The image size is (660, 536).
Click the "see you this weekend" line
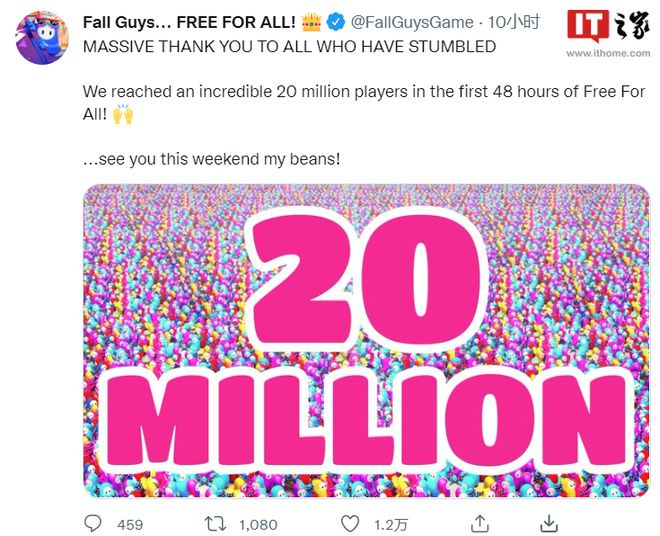pos(211,158)
